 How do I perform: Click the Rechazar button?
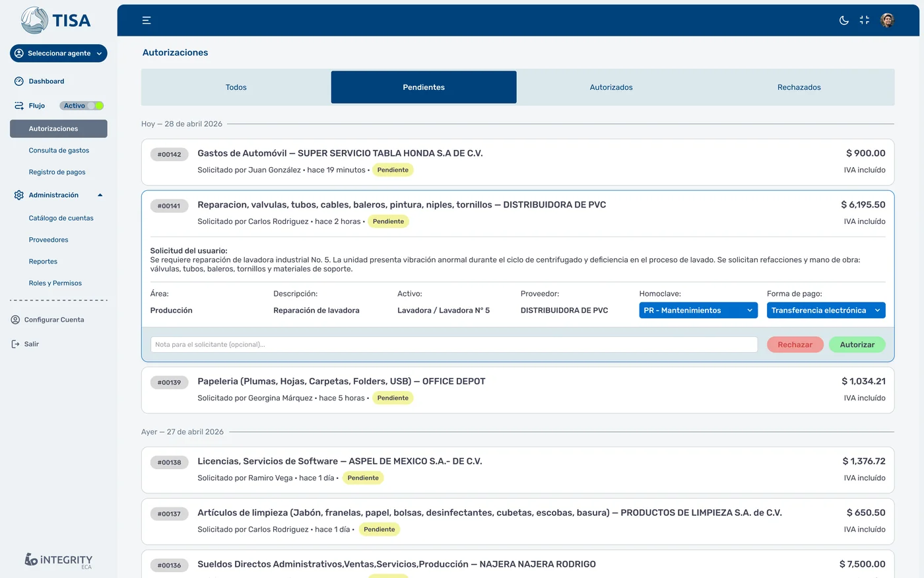tap(795, 345)
